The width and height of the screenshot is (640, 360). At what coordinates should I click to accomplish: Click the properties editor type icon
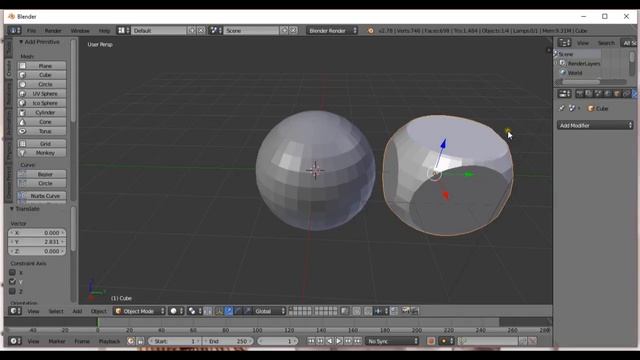[x=564, y=94]
